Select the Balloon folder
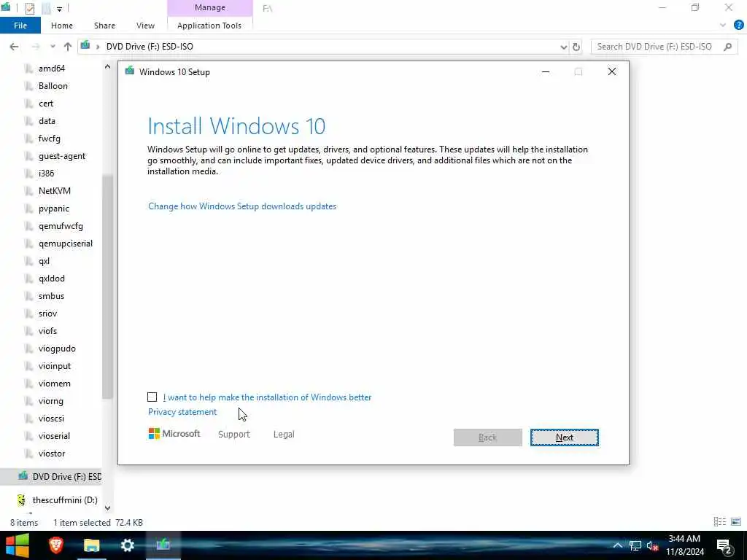Screen dimensions: 747x560 pyautogui.click(x=53, y=86)
